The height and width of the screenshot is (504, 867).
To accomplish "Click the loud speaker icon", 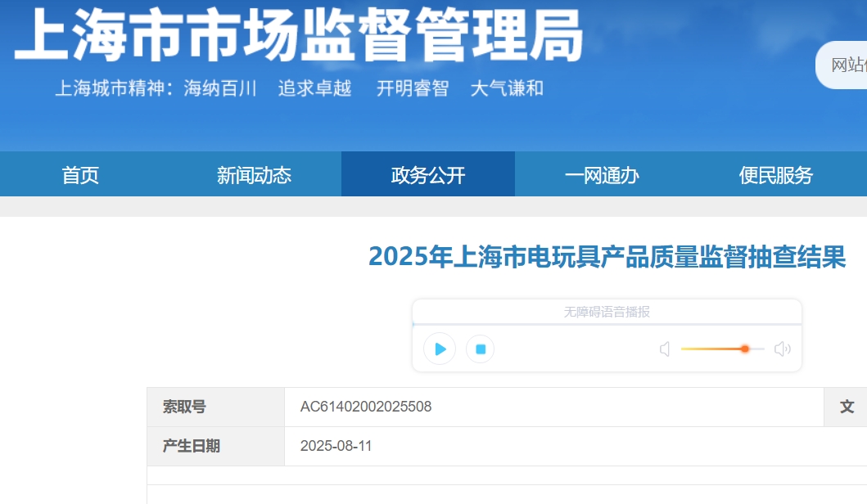I will point(782,349).
